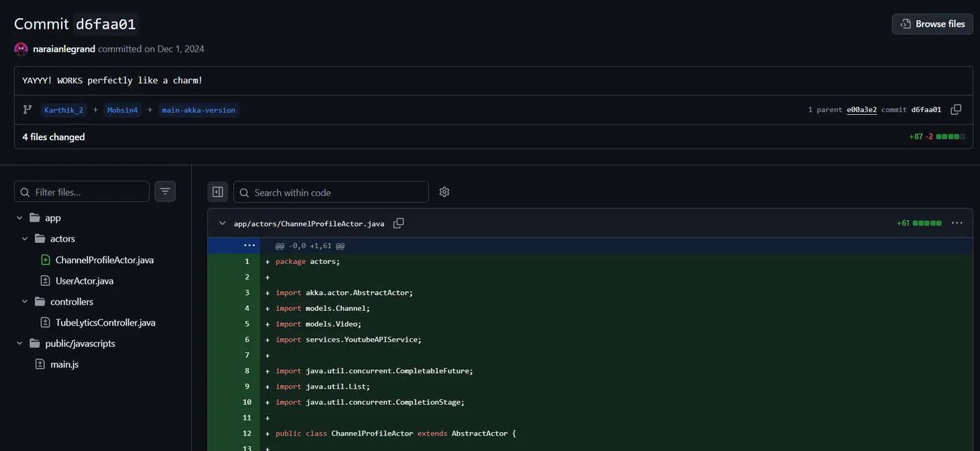
Task: Click the 'Commit d6faa01' heading
Action: coord(76,24)
